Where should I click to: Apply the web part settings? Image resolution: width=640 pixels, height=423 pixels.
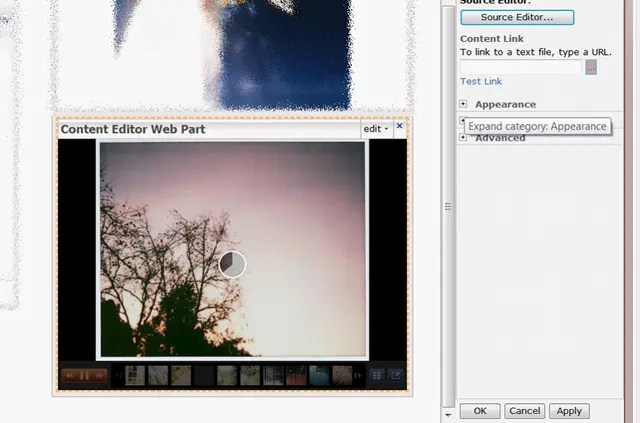tap(569, 411)
